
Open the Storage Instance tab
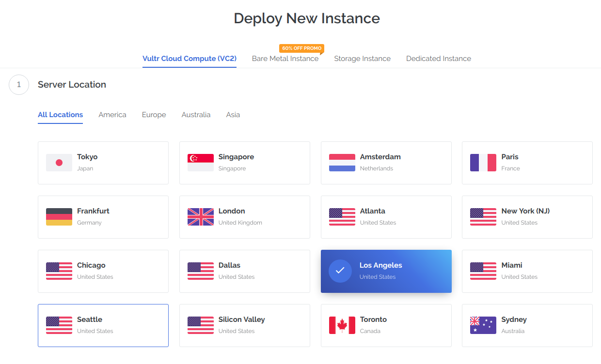click(362, 59)
